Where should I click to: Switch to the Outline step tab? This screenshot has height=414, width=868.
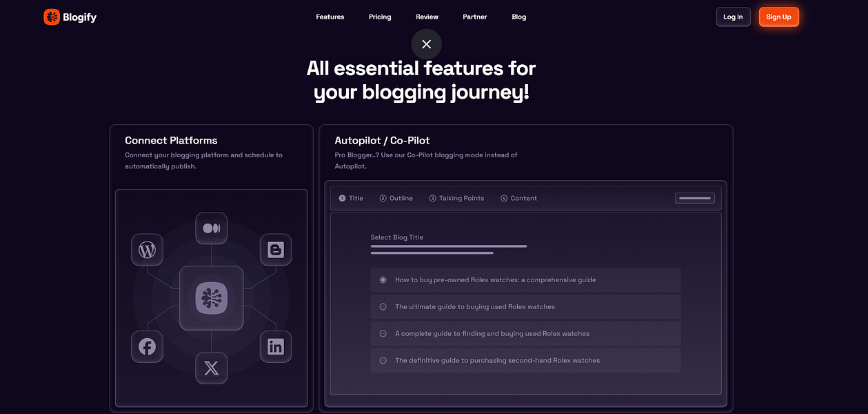pyautogui.click(x=396, y=198)
